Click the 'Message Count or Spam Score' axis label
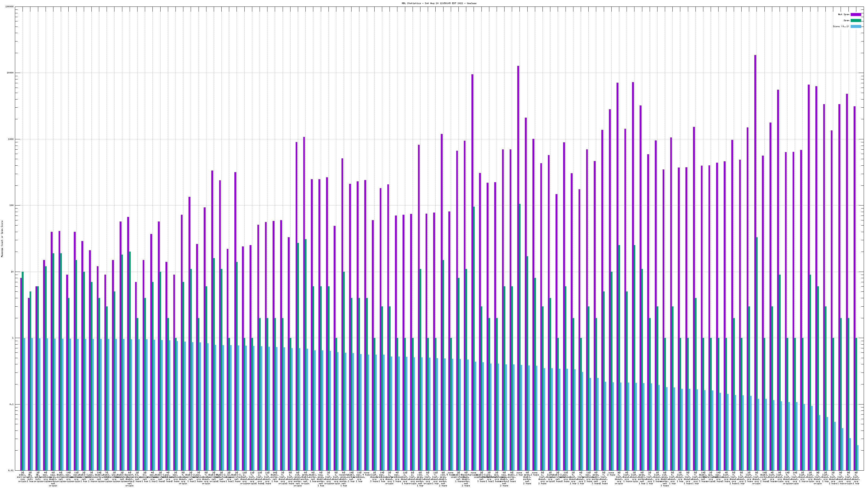Screen dimensions: 868x488 (x=2, y=239)
